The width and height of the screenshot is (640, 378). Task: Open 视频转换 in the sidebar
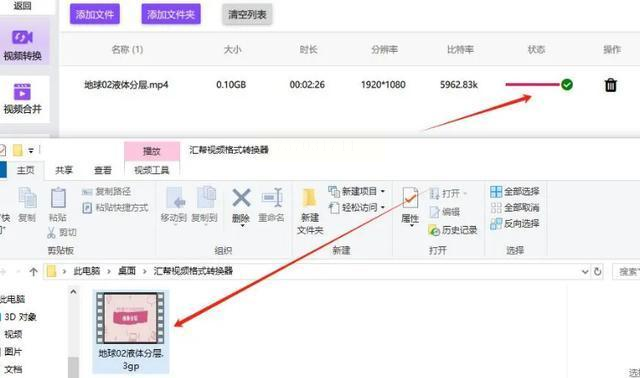click(x=23, y=44)
